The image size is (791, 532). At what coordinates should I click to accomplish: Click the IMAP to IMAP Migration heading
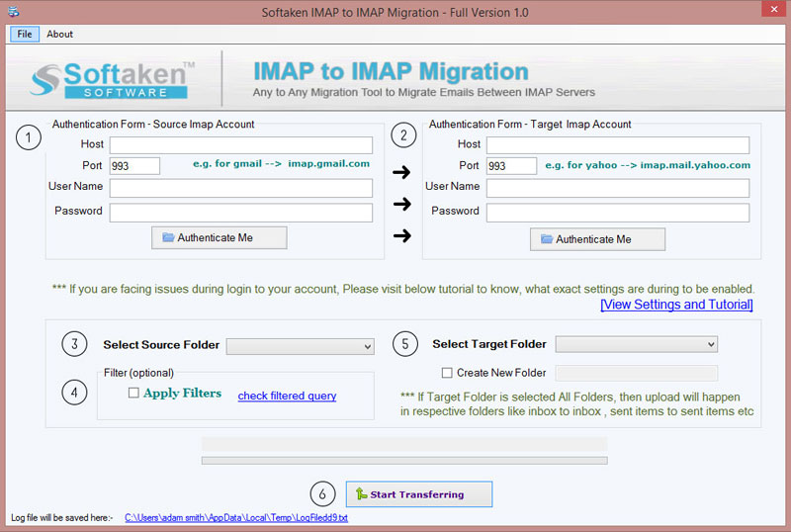click(391, 71)
